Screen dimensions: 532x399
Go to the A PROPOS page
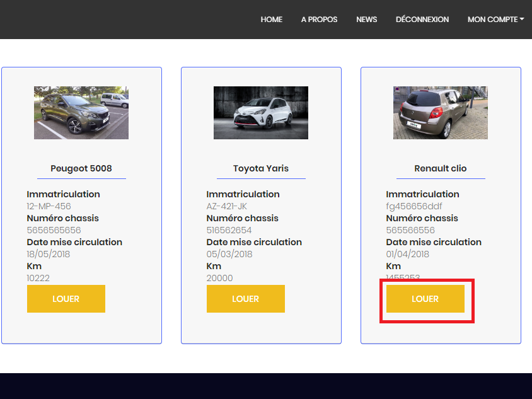[320, 20]
